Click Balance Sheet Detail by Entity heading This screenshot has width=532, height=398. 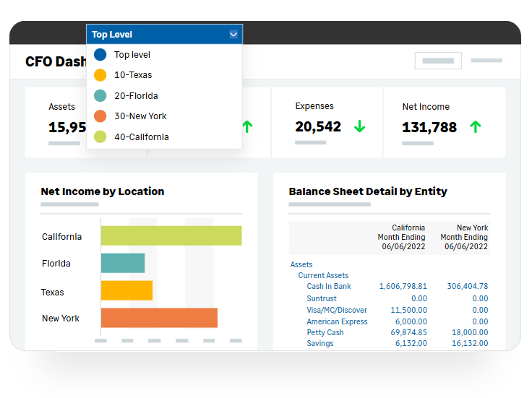368,191
